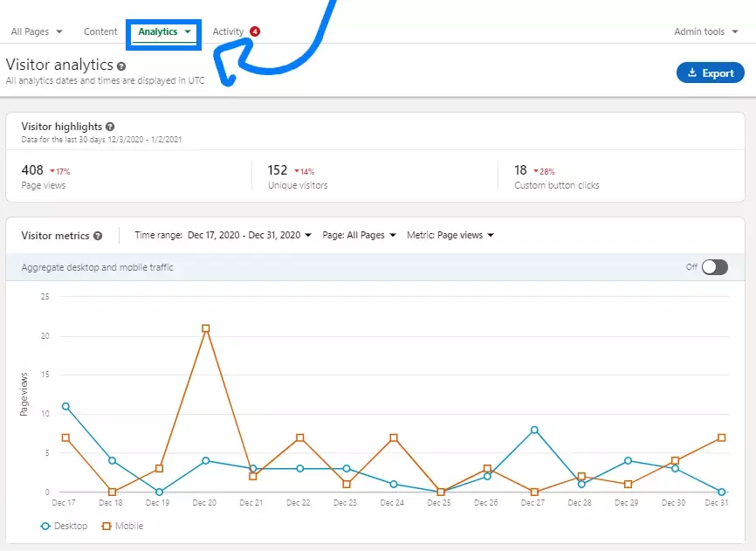
Task: Click the Desktop legend circle marker
Action: 46,526
